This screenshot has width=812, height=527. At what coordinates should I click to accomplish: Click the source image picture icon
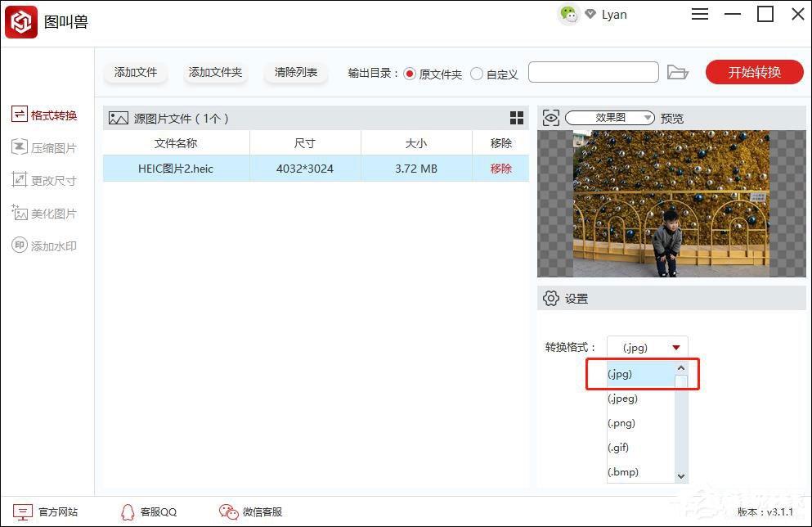[118, 118]
